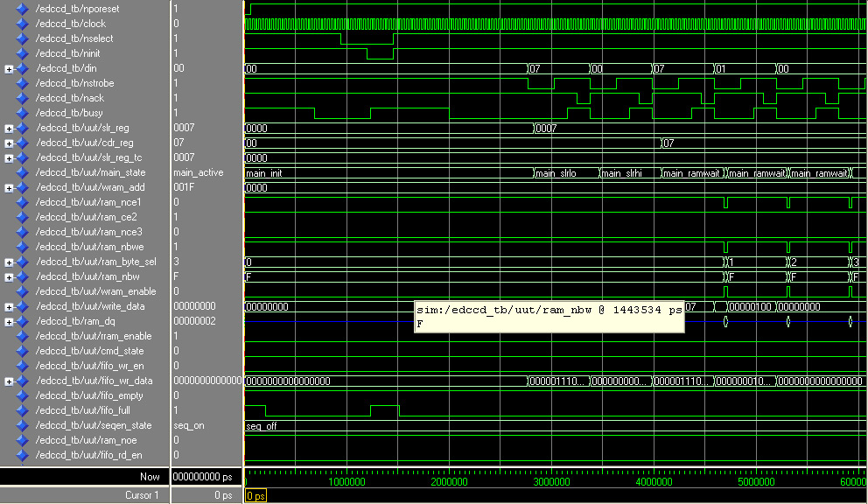Click the 3000000 mark on the timeline
The height and width of the screenshot is (504, 868).
551,481
